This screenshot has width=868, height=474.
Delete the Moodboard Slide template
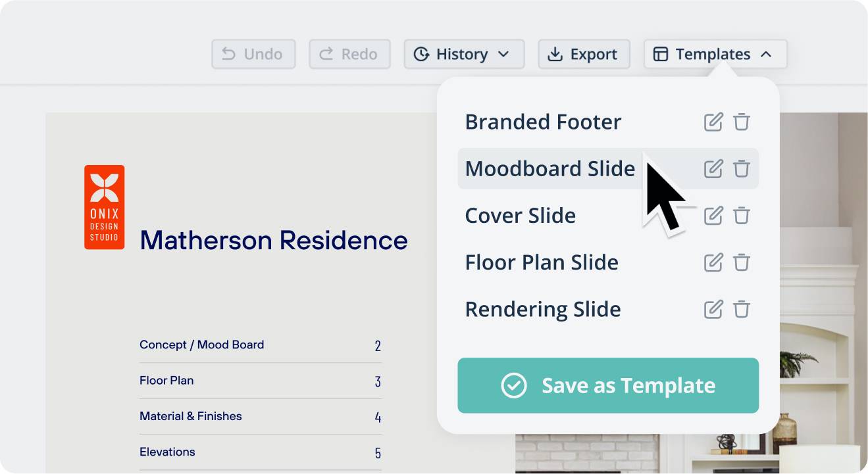[x=742, y=169]
